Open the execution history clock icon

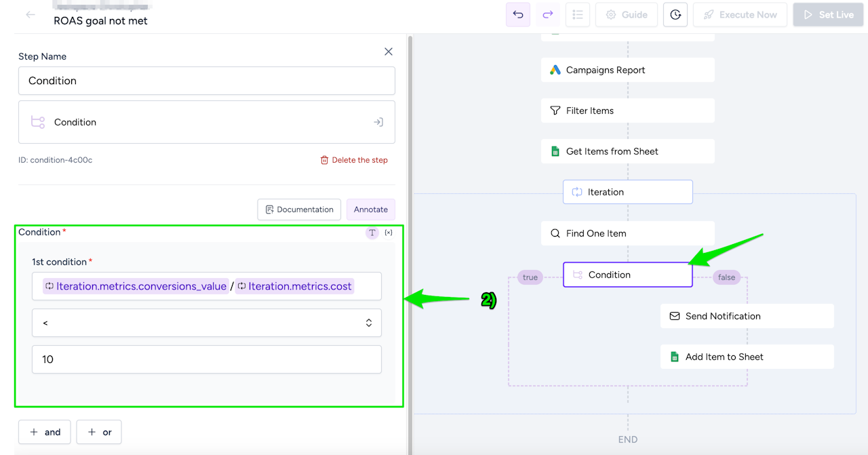675,15
